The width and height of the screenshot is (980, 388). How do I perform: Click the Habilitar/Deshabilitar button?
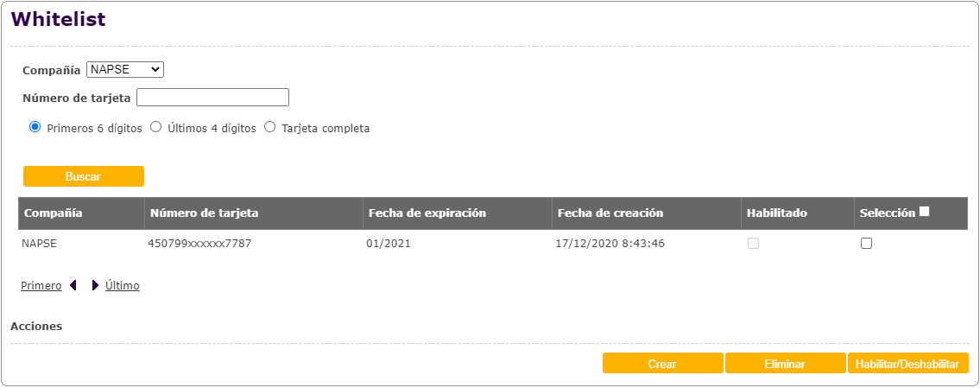907,364
